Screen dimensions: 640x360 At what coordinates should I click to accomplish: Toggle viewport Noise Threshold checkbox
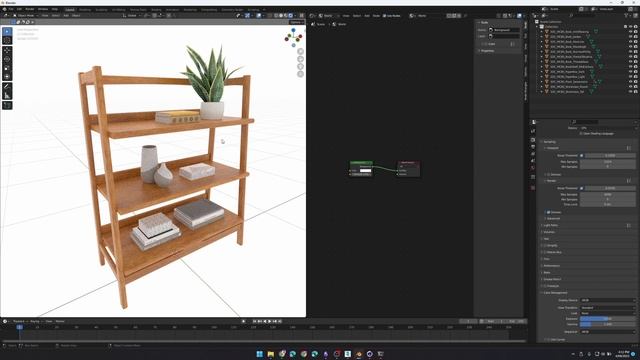coord(582,156)
